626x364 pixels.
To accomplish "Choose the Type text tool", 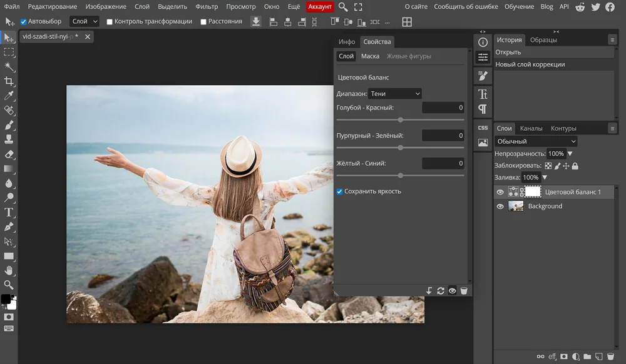I will pos(9,212).
